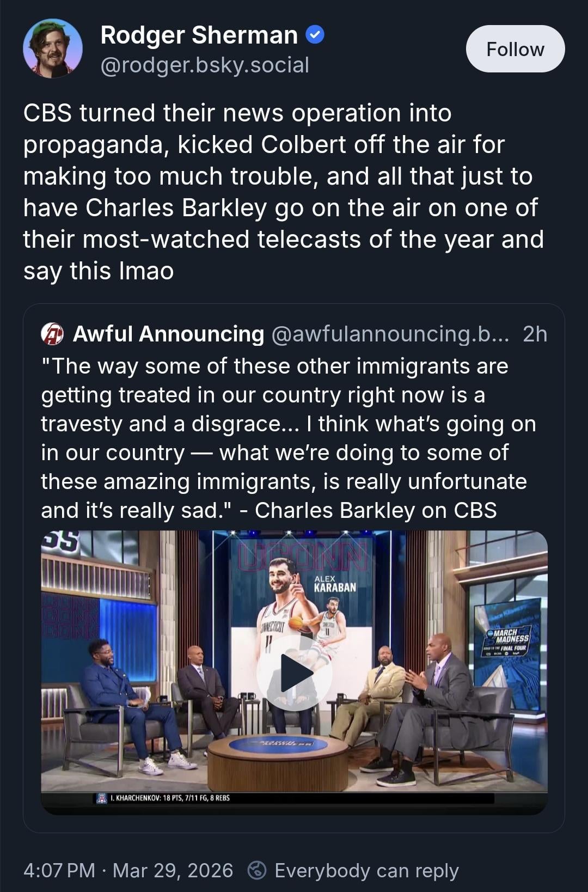Open the Awful Announcing logo avatar

[53, 334]
